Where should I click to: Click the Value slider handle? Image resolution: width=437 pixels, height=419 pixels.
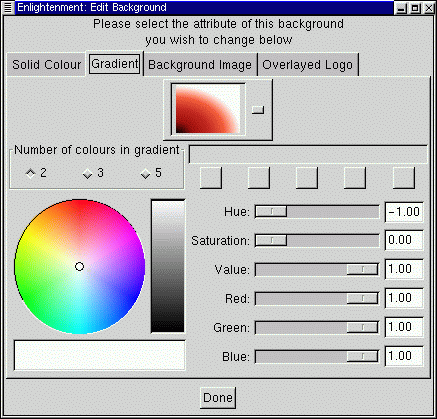click(x=362, y=269)
